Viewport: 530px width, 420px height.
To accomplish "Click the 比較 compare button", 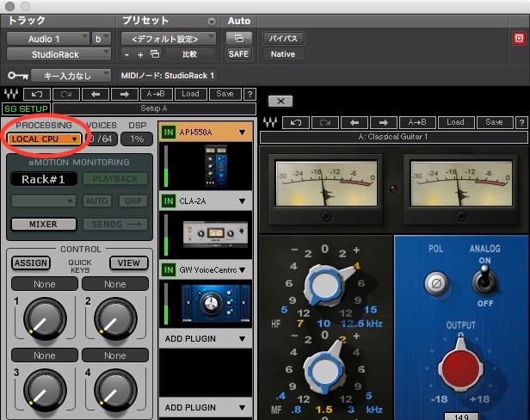I will point(189,54).
